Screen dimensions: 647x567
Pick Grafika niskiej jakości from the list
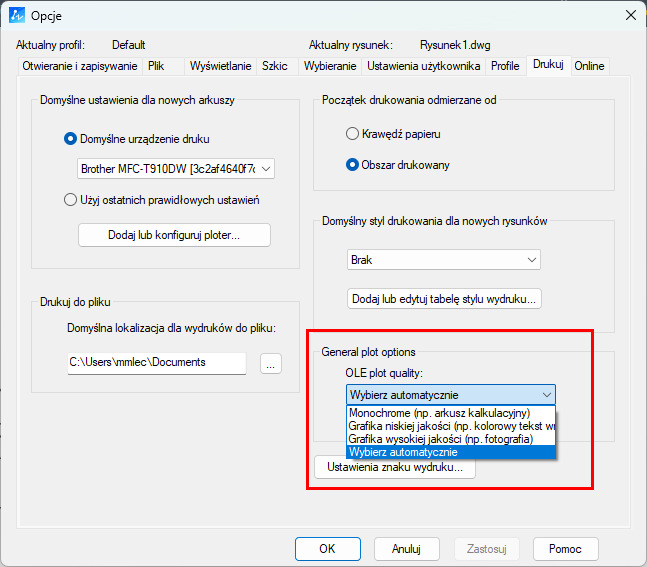click(451, 426)
